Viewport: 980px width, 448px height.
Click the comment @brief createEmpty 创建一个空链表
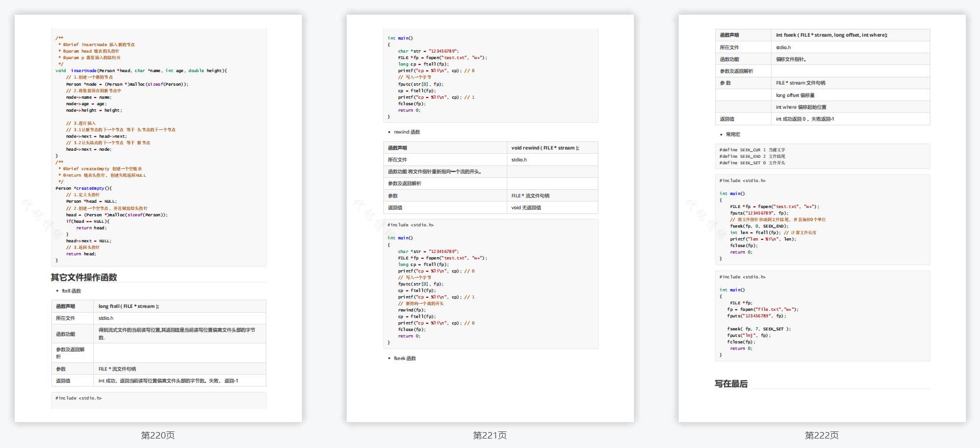[x=100, y=168]
